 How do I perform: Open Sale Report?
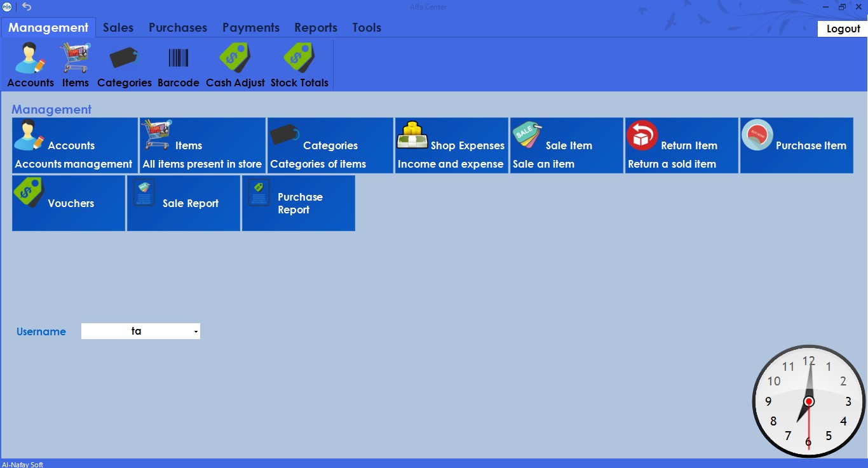183,203
